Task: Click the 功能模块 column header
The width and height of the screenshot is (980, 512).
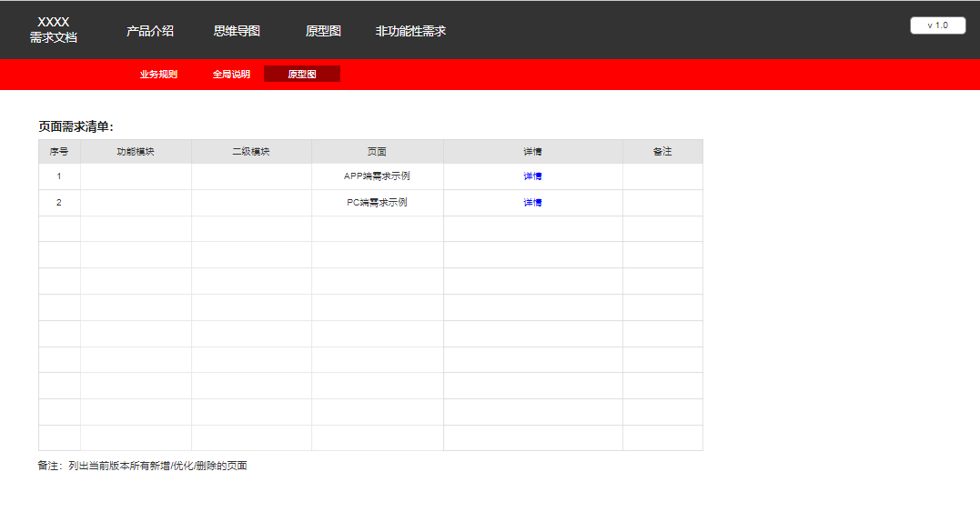Action: (136, 152)
